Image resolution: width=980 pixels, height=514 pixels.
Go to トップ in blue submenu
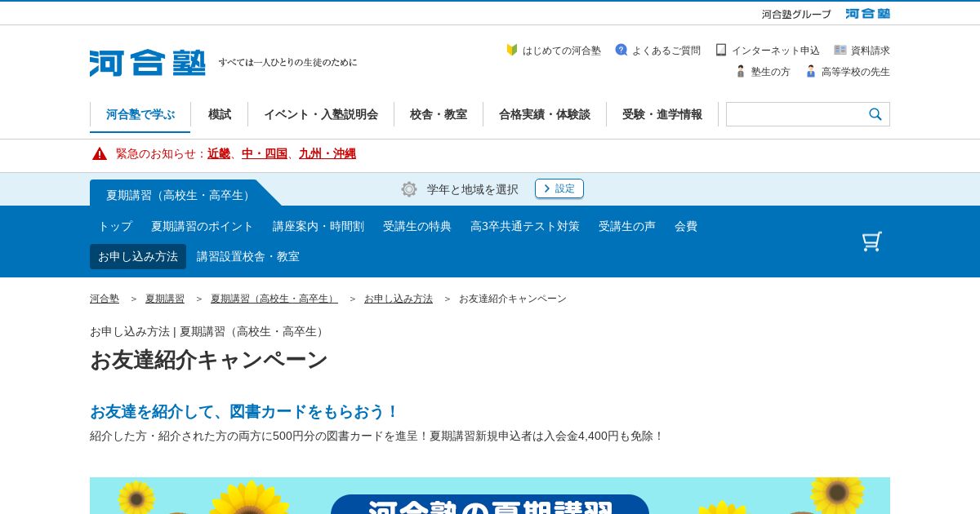pos(115,226)
